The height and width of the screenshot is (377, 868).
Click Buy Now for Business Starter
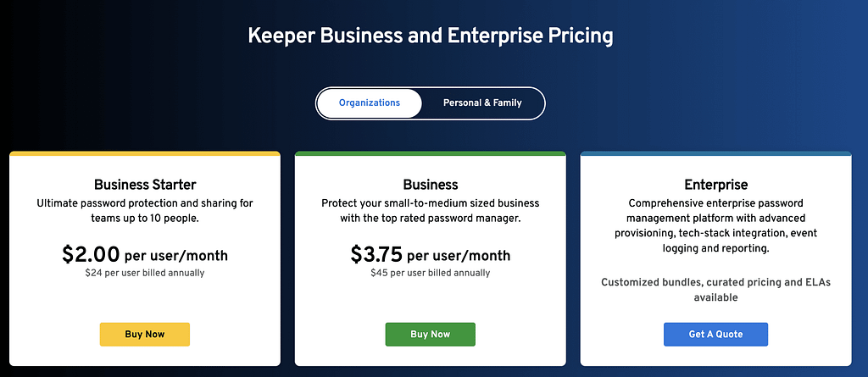click(x=145, y=334)
